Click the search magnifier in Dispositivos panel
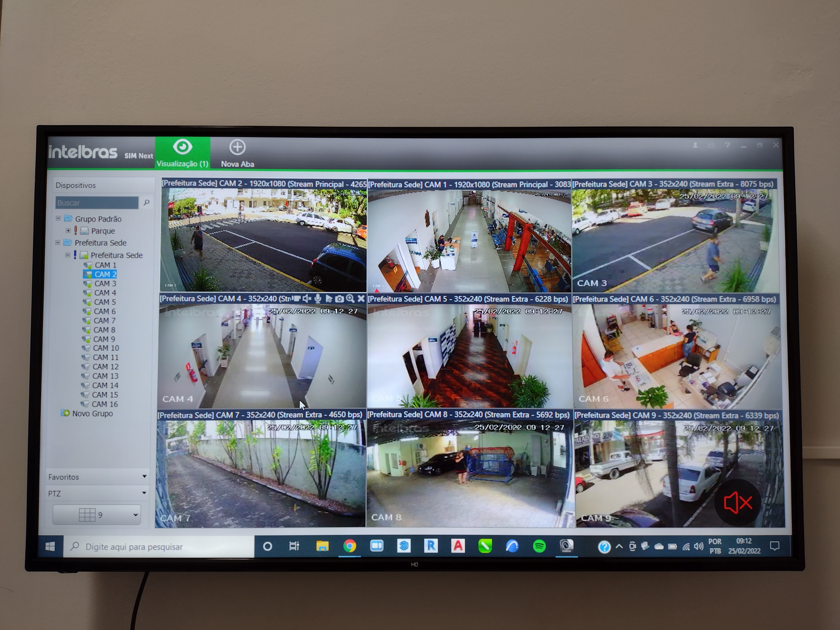This screenshot has width=840, height=630. click(x=147, y=202)
